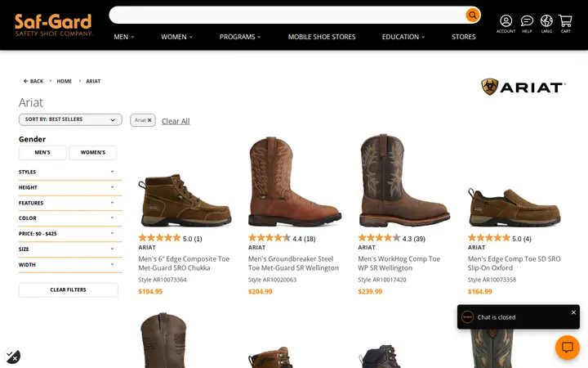588x368 pixels.
Task: Open the Programs navigation menu
Action: [x=240, y=37]
